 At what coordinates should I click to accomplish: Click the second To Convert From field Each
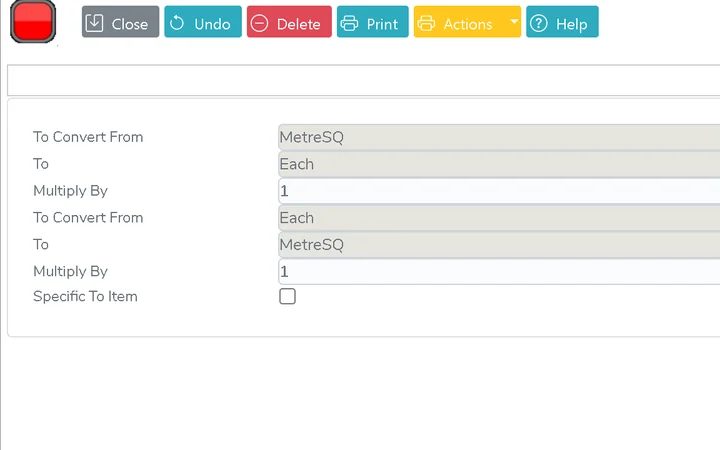point(499,218)
